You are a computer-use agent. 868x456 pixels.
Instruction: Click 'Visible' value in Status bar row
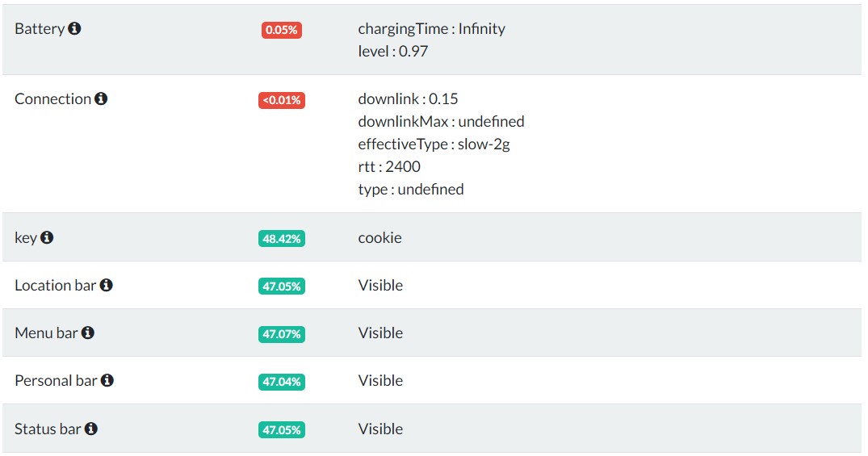tap(380, 429)
